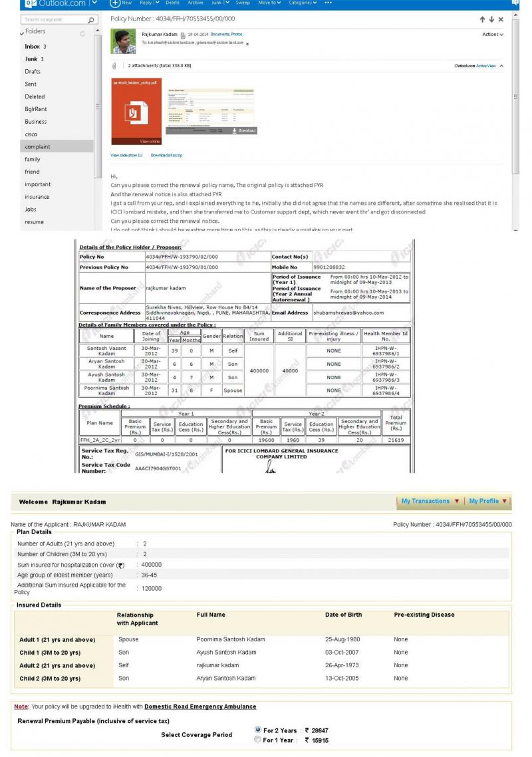Viewport: 532px width, 757px height.
Task: Open the Inbox folder
Action: [x=35, y=47]
